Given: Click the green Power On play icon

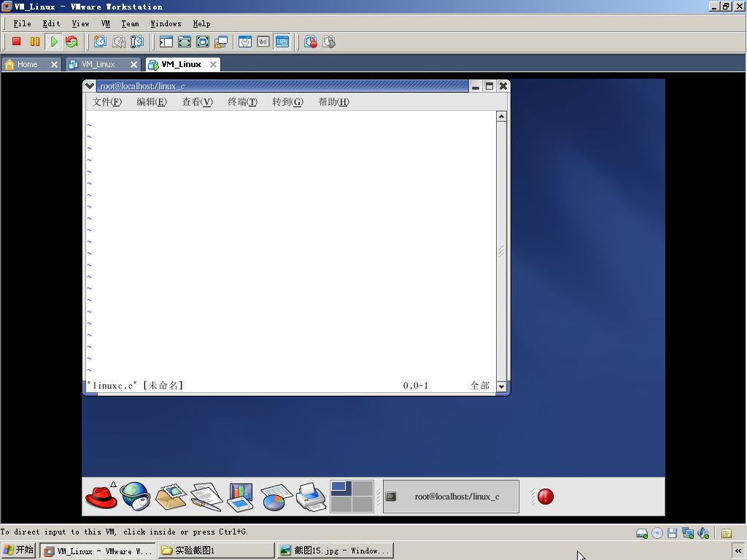Looking at the screenshot, I should tap(53, 42).
